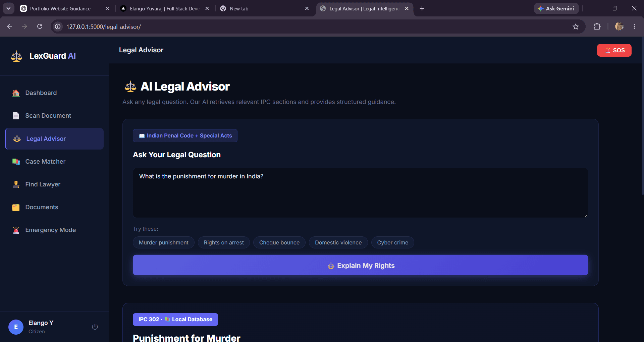Click the user avatar with letter E
The width and height of the screenshot is (644, 342).
tap(16, 327)
